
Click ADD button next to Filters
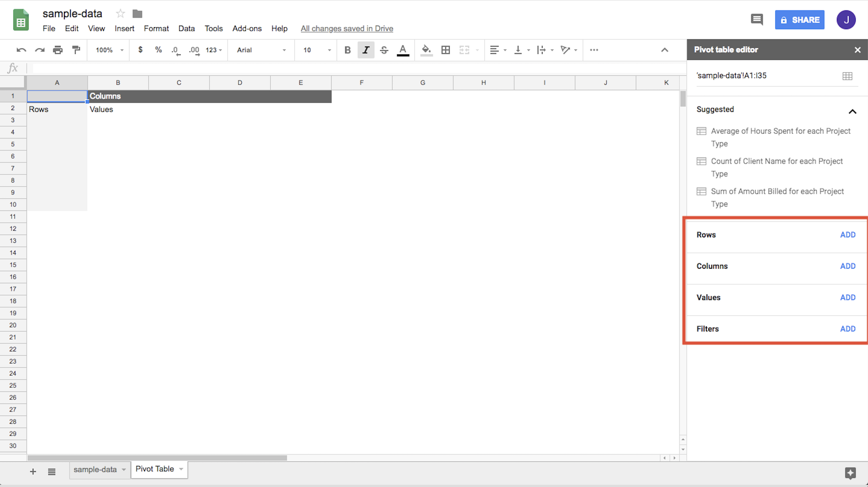pos(848,329)
